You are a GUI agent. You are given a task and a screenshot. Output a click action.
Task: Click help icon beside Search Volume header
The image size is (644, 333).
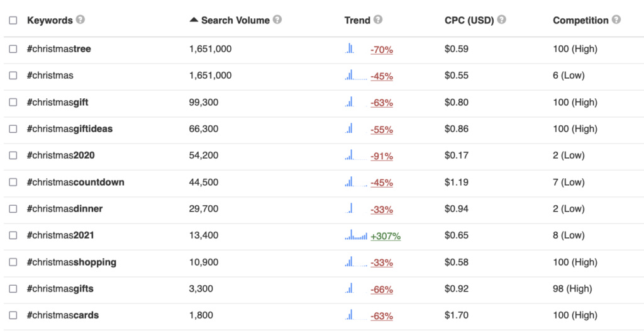click(x=277, y=20)
